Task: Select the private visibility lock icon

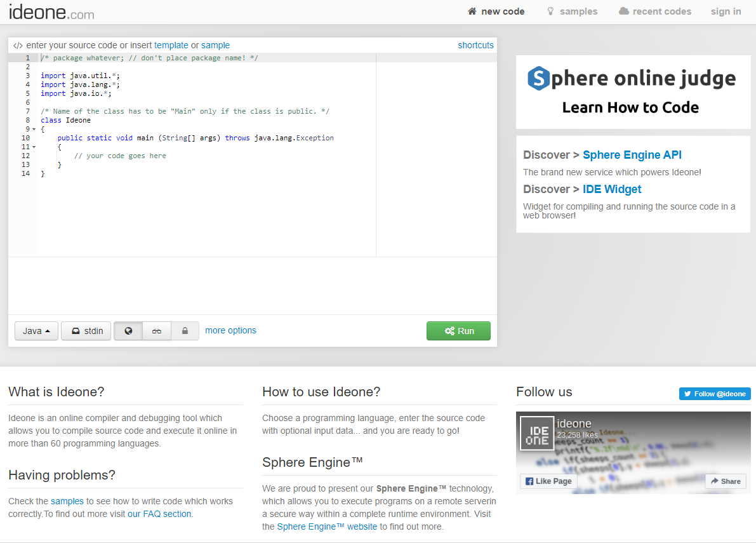Action: (x=185, y=331)
